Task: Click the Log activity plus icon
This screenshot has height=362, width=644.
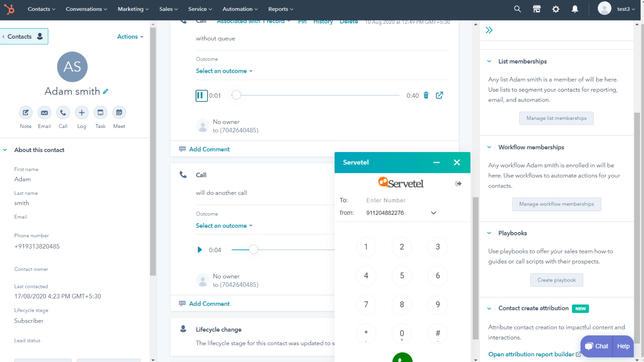Action: (x=82, y=113)
